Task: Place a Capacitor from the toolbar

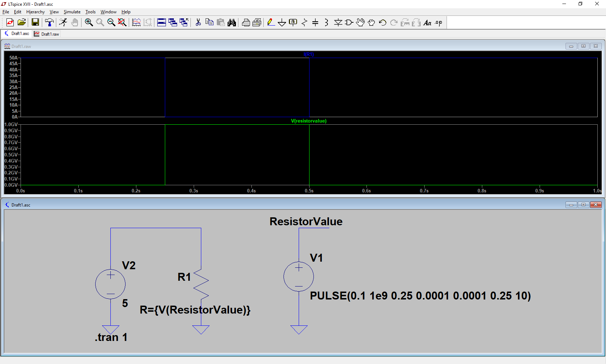Action: [x=315, y=22]
